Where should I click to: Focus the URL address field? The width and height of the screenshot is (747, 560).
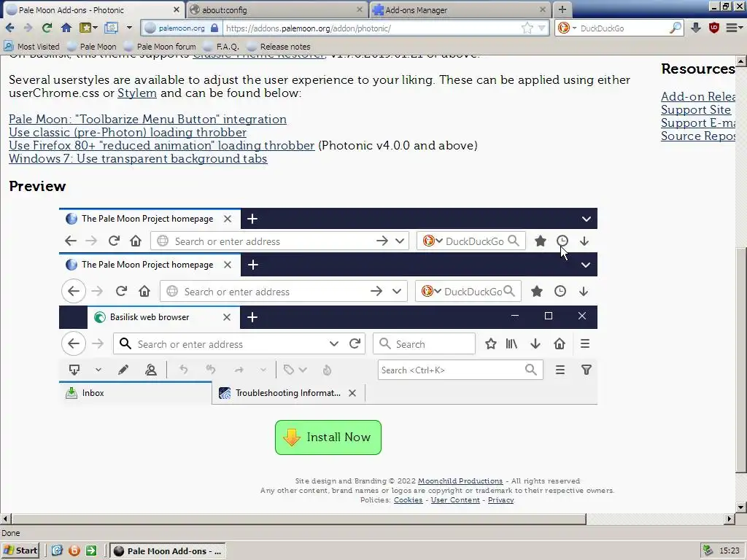point(371,28)
